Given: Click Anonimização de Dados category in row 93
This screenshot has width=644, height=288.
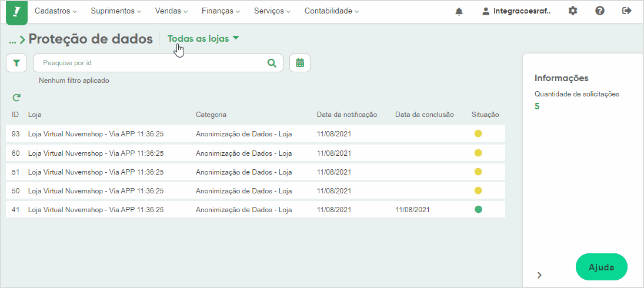Looking at the screenshot, I should (244, 134).
